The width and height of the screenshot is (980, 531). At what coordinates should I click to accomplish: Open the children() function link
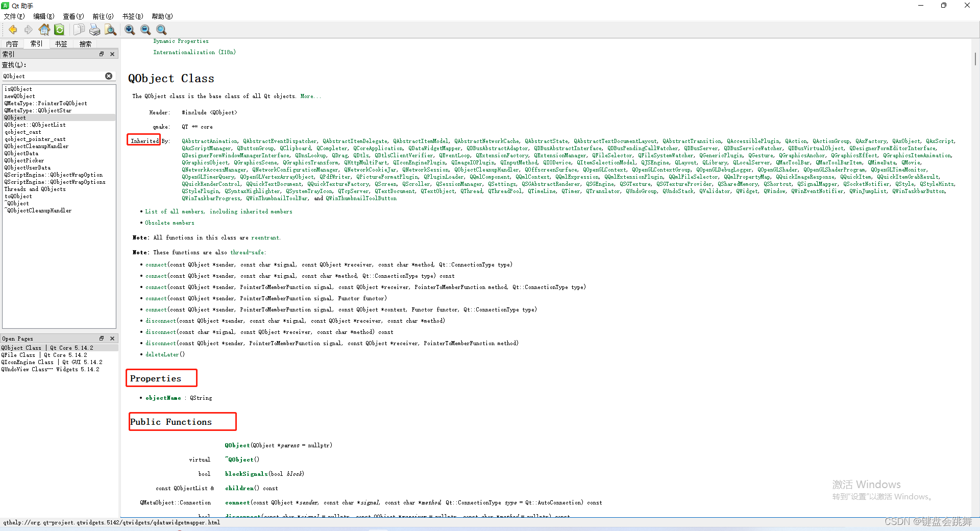[x=239, y=488]
